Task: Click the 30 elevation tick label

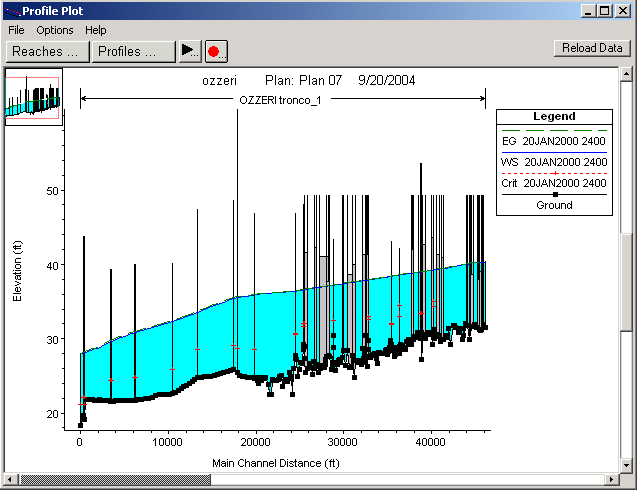Action: coord(52,340)
